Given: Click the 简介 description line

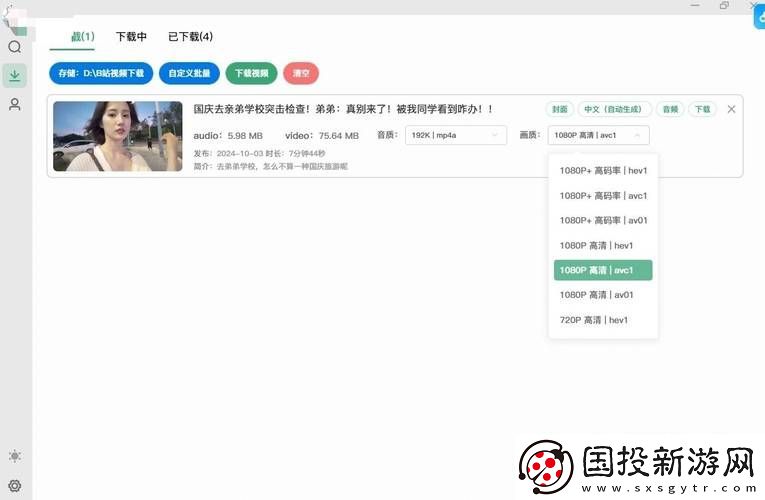Looking at the screenshot, I should (271, 166).
